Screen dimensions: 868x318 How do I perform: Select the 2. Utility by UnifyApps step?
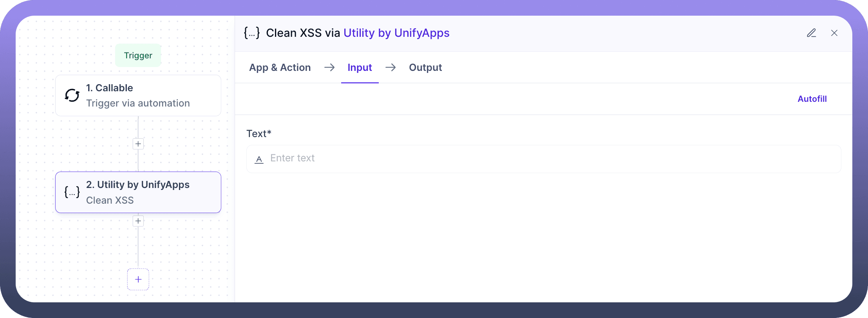point(138,192)
